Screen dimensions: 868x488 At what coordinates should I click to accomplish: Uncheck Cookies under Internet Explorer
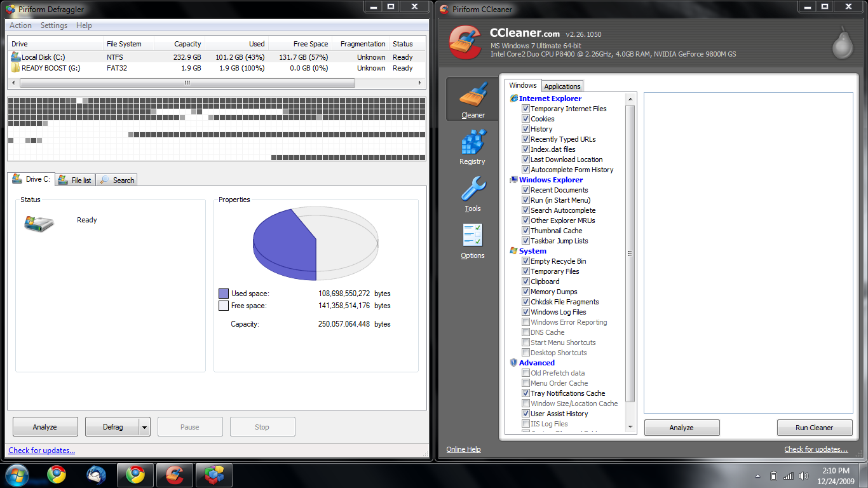526,119
